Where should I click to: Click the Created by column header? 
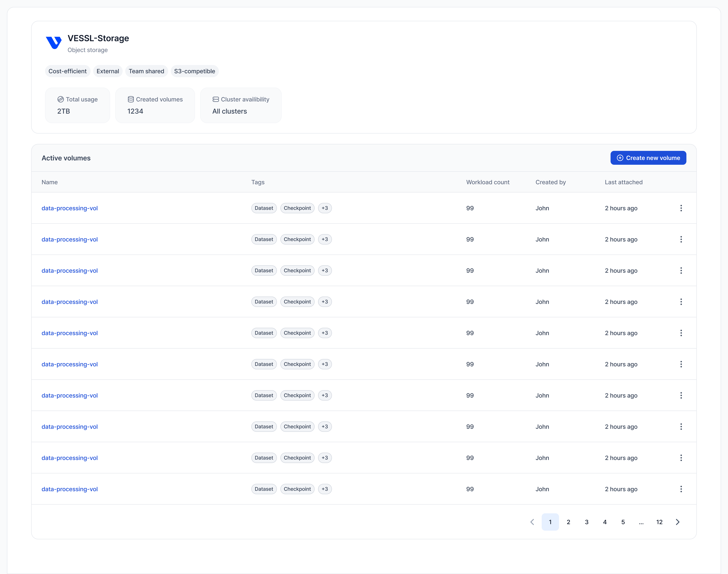(x=551, y=182)
